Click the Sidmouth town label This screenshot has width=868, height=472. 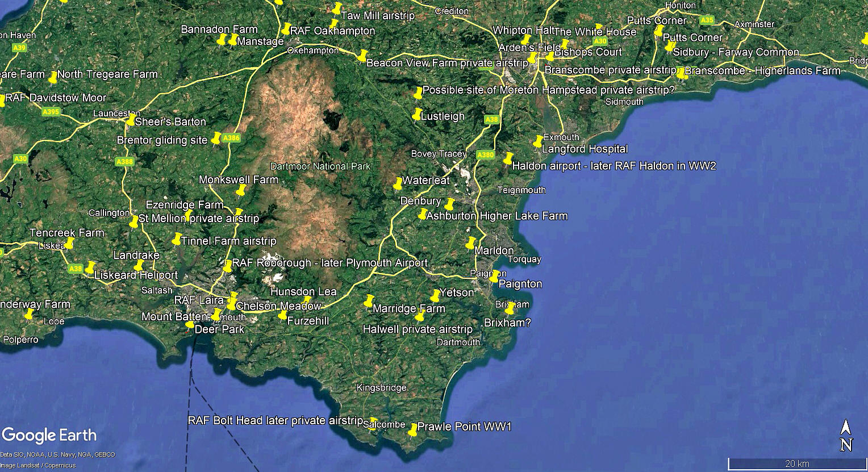tap(624, 102)
